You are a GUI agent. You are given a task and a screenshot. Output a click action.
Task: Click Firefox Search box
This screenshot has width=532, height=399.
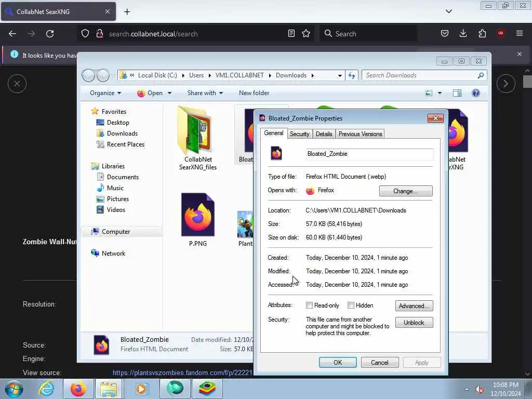368,34
